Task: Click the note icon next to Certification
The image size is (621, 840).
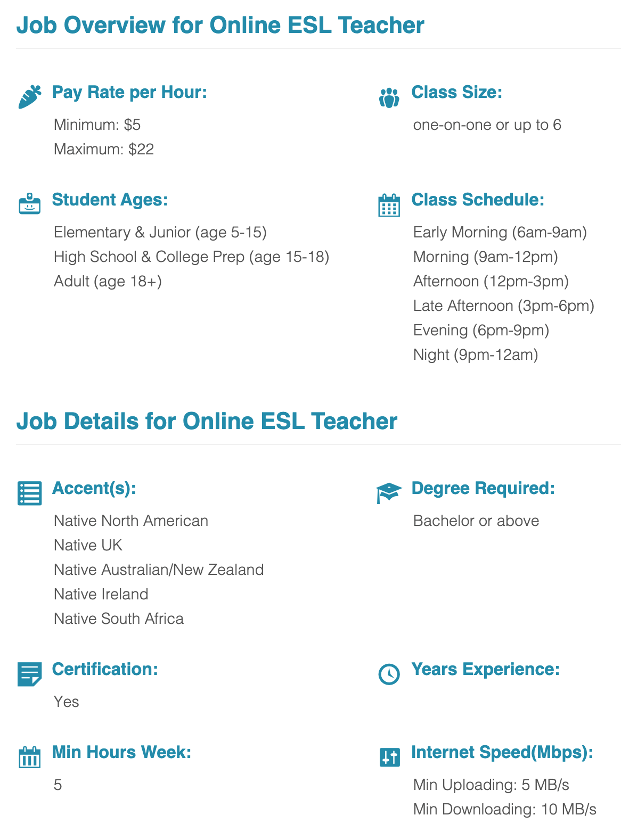Action: click(30, 674)
